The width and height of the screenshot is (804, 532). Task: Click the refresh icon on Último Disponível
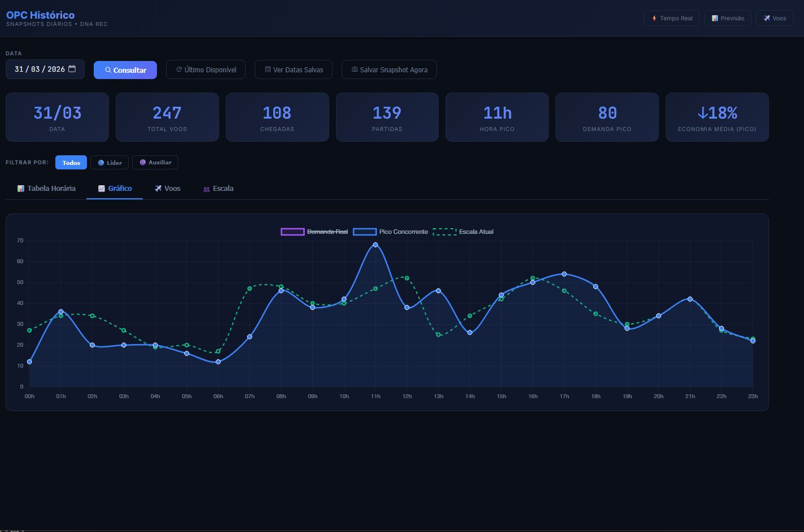pyautogui.click(x=179, y=69)
